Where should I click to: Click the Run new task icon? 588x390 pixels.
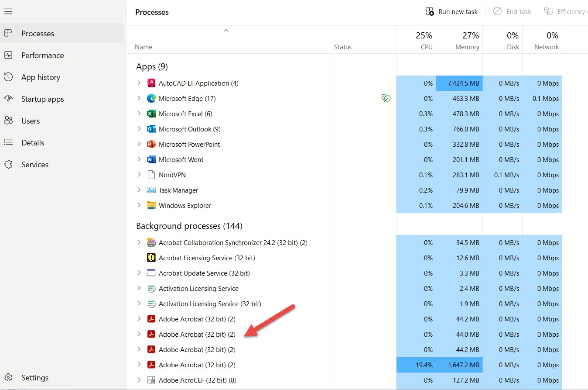(x=430, y=11)
